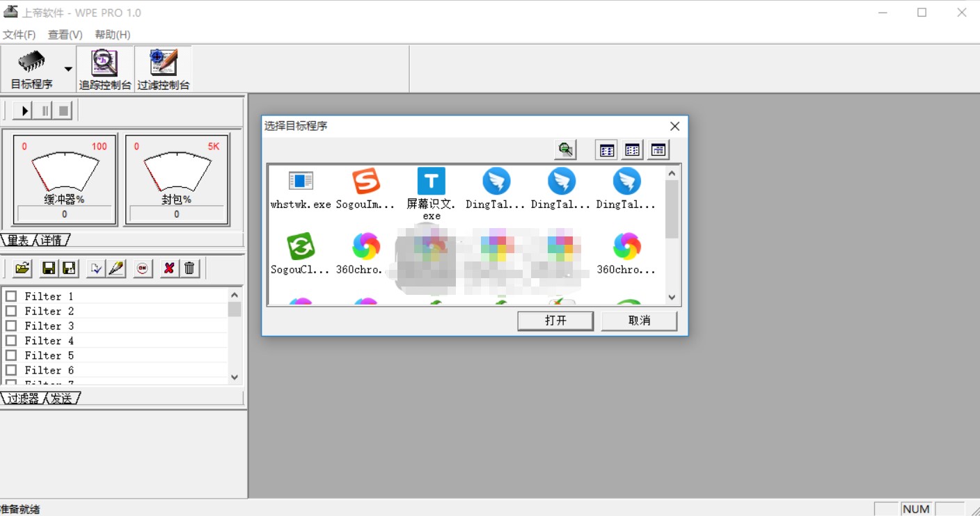The width and height of the screenshot is (980, 516).
Task: Click the filter list scroll-up arrow
Action: 235,295
